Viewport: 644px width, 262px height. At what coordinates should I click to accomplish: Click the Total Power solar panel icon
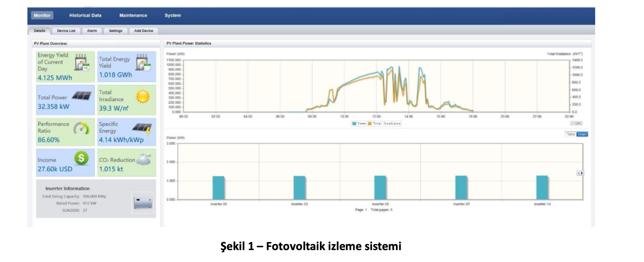[82, 95]
